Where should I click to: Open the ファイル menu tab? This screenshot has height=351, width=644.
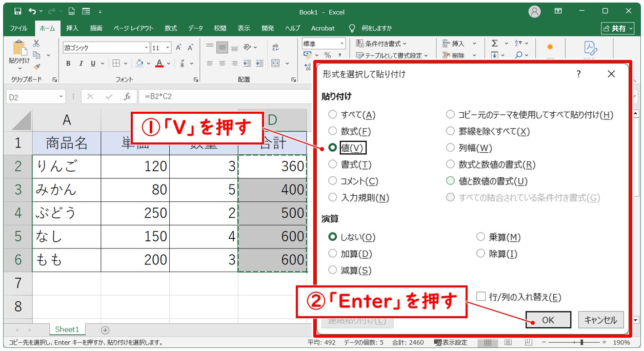(19, 28)
